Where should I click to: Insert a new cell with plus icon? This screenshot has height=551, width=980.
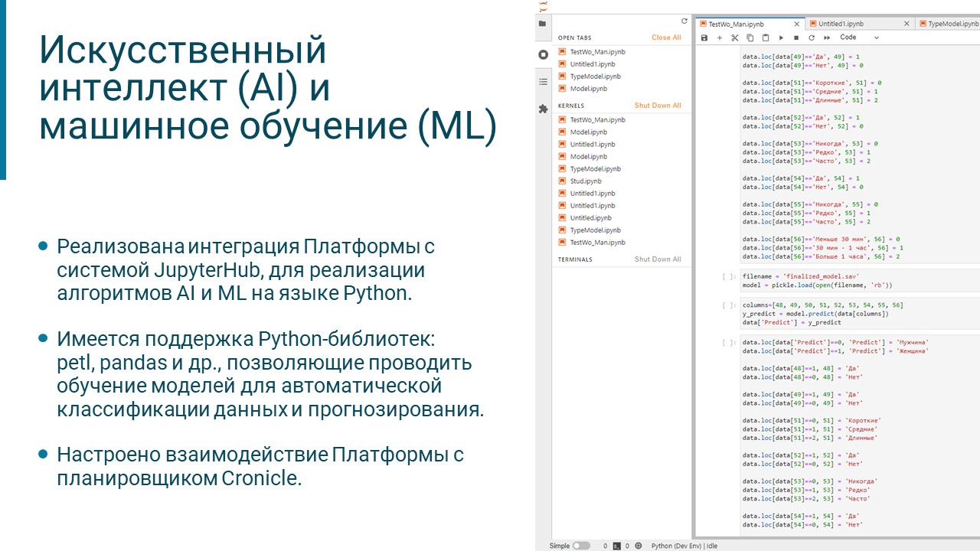click(x=720, y=37)
